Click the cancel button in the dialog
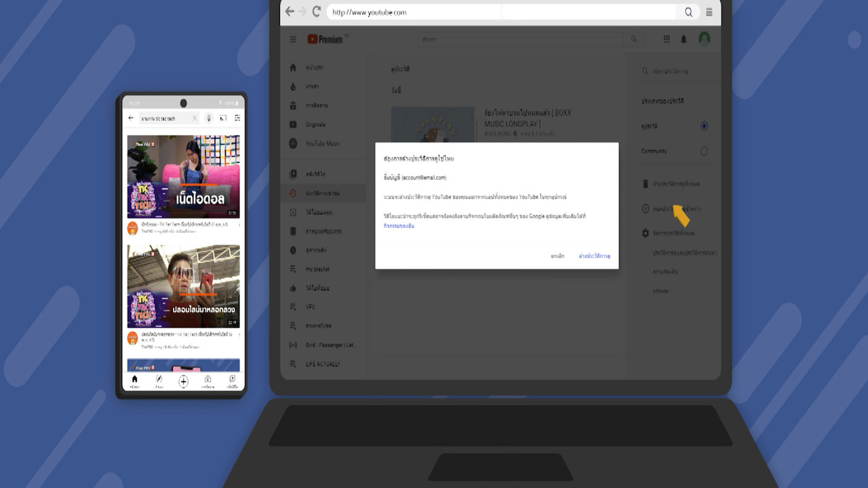The width and height of the screenshot is (868, 488). 557,256
